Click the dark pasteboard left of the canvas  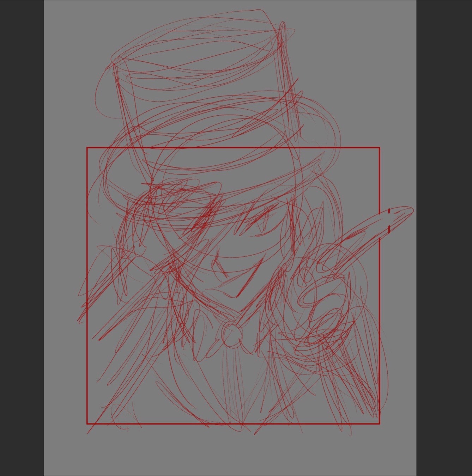(22, 238)
